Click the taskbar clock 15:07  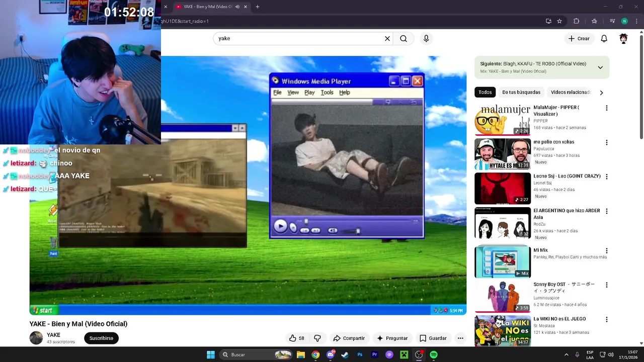pos(628,354)
